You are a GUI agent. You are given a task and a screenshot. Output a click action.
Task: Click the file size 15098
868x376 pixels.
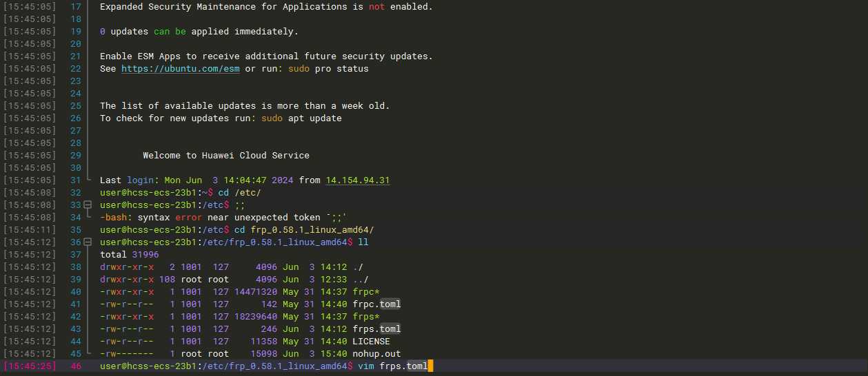[264, 354]
